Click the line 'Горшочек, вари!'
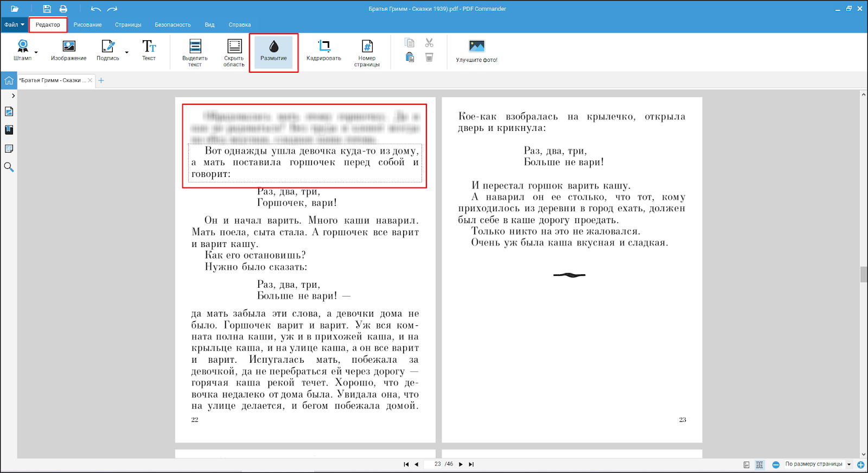The height and width of the screenshot is (473, 868). click(297, 203)
